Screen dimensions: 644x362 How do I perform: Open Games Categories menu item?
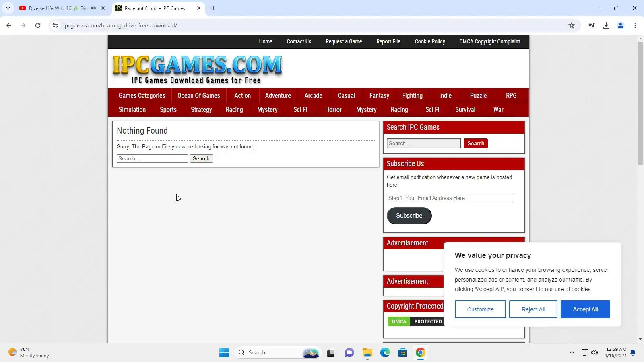click(x=142, y=96)
